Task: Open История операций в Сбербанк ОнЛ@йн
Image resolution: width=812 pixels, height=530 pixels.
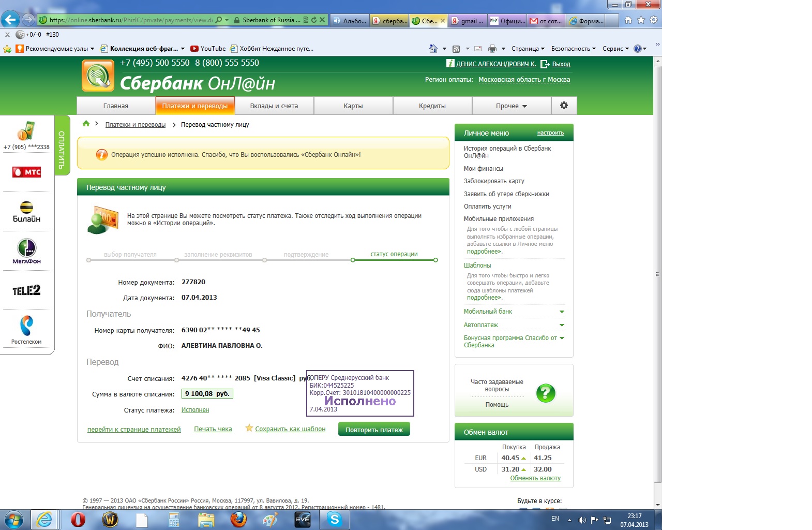Action: coord(507,152)
